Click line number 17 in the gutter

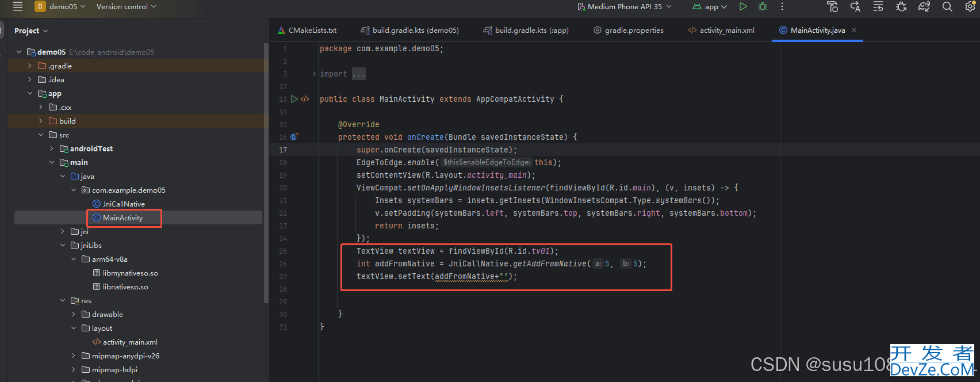(x=283, y=150)
